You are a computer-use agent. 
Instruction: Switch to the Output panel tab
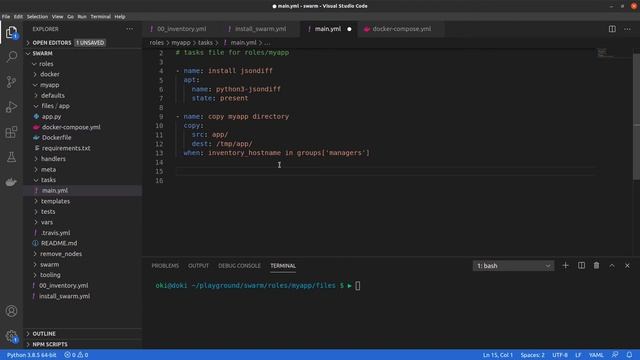pos(198,266)
